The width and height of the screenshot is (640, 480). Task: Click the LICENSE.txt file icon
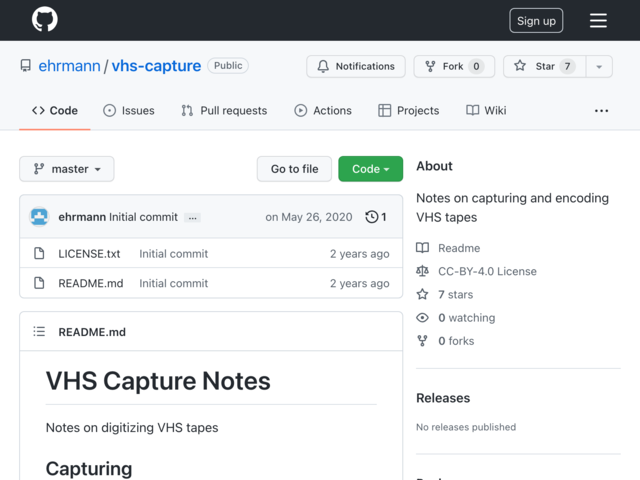click(x=39, y=253)
